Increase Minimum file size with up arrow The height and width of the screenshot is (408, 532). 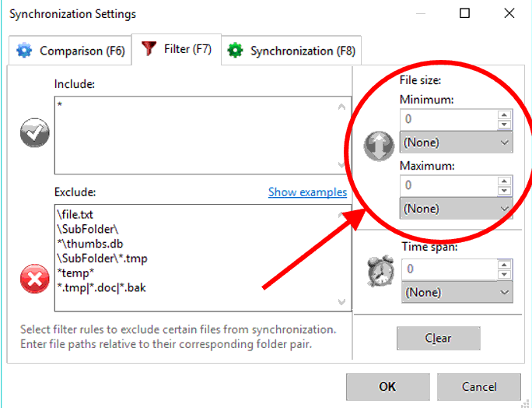pos(505,114)
